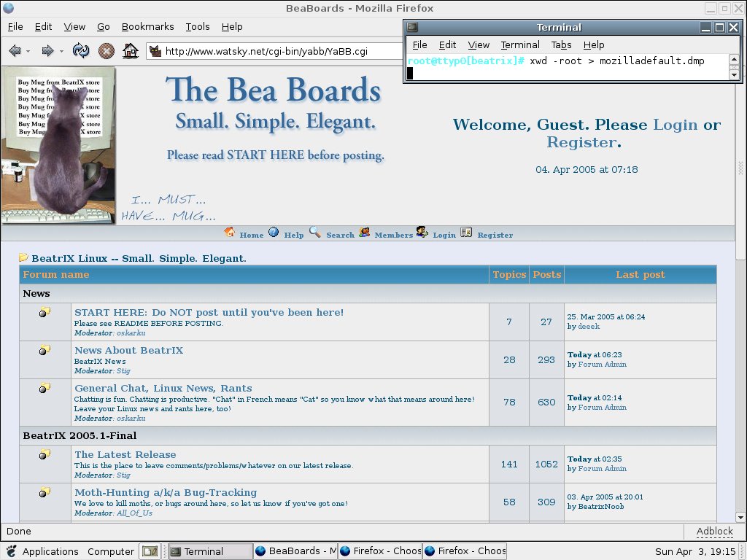The image size is (747, 560).
Task: Click the clock showing Sun Apr 3, 19:15
Action: click(x=695, y=551)
